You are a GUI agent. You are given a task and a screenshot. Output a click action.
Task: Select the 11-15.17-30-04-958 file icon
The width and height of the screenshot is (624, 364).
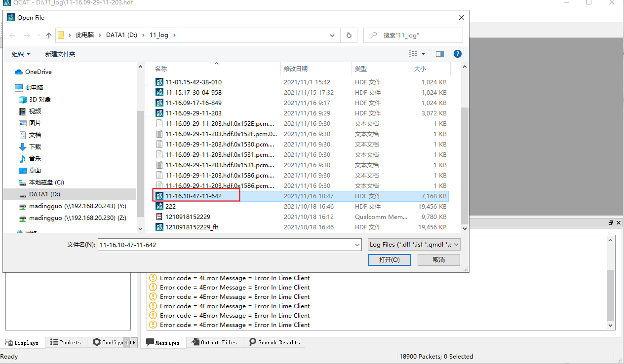pos(159,92)
